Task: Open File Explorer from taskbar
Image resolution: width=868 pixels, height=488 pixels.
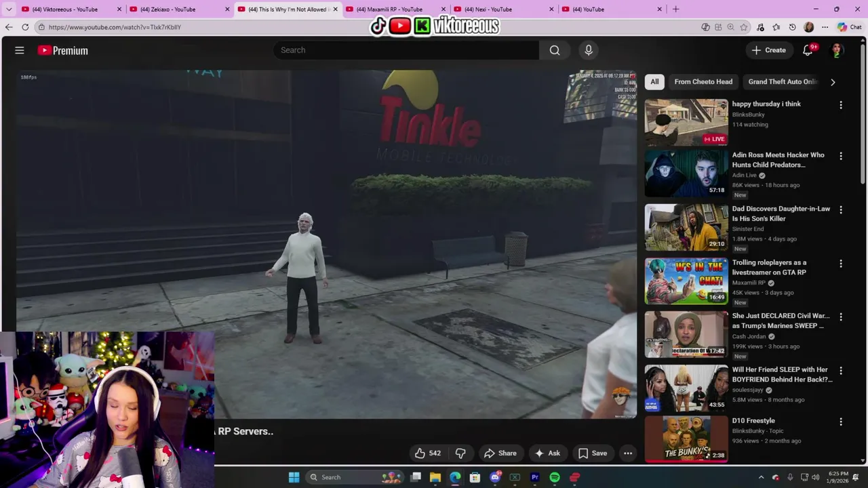Action: pyautogui.click(x=435, y=477)
